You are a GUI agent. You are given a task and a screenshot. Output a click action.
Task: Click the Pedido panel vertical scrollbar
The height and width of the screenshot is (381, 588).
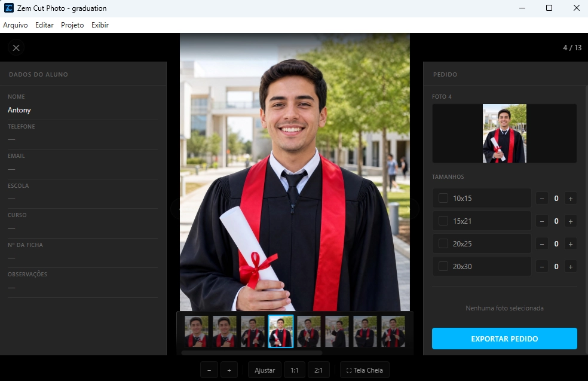586,220
